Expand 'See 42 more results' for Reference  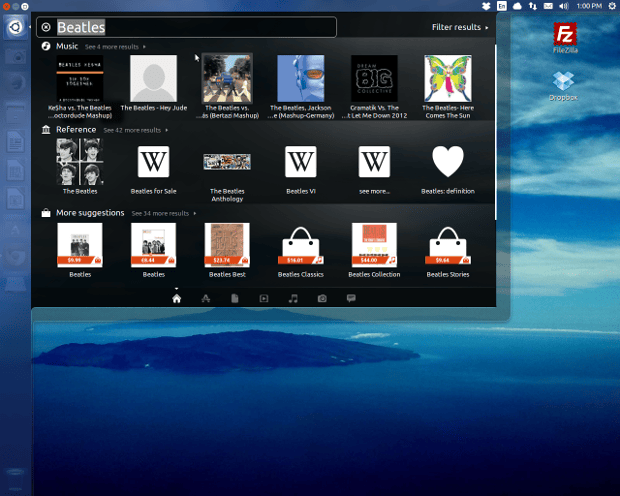tap(135, 130)
